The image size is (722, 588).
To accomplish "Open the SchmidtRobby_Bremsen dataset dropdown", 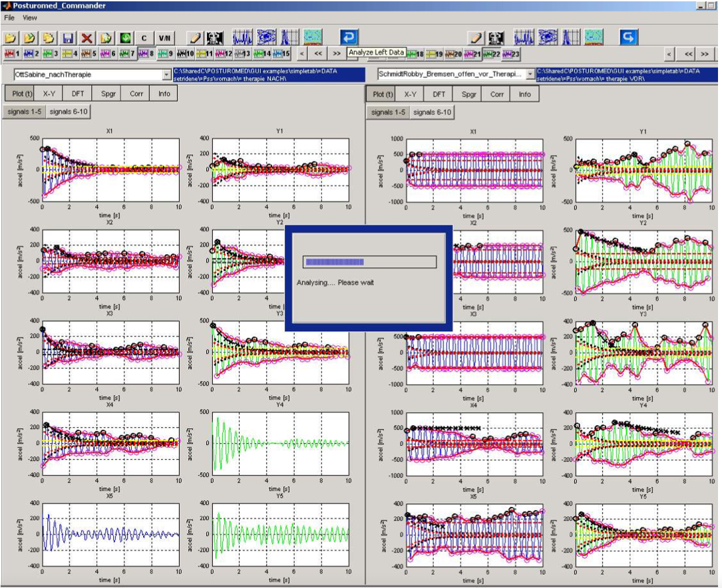I will (530, 75).
